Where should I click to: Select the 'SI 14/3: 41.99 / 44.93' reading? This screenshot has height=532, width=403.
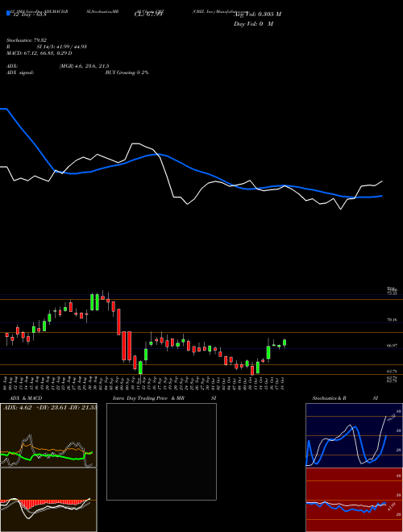(62, 47)
